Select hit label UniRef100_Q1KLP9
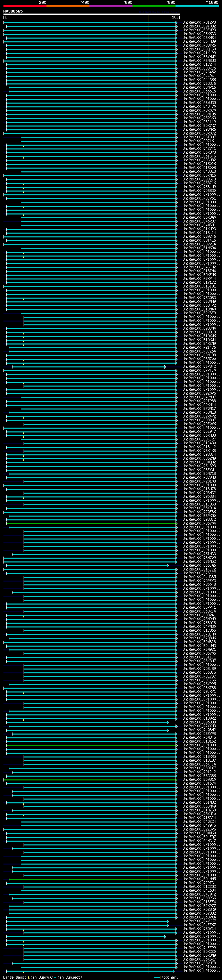Image resolution: width=222 pixels, height=980 pixels. click(x=199, y=53)
